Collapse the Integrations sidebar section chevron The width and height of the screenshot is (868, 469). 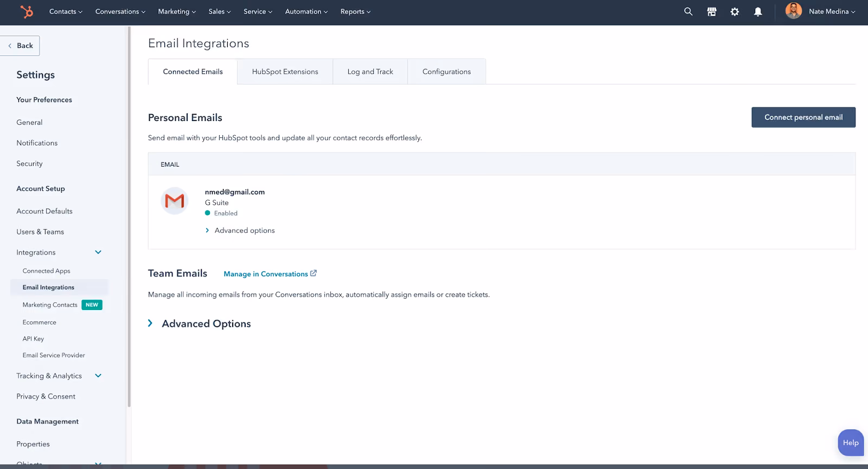(98, 252)
